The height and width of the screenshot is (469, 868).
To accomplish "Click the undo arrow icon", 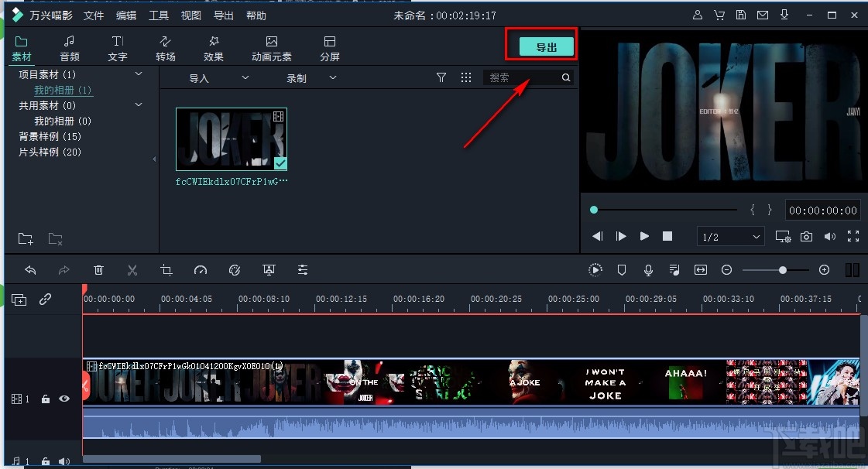I will coord(30,270).
